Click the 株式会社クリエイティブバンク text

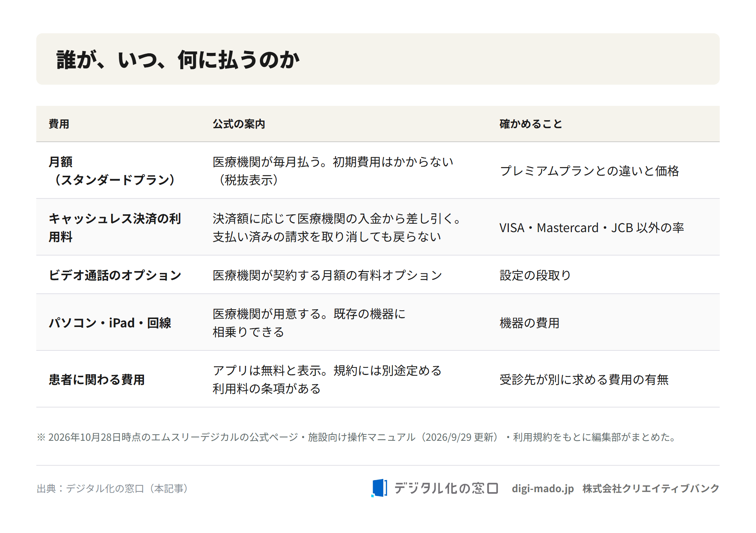coord(651,488)
